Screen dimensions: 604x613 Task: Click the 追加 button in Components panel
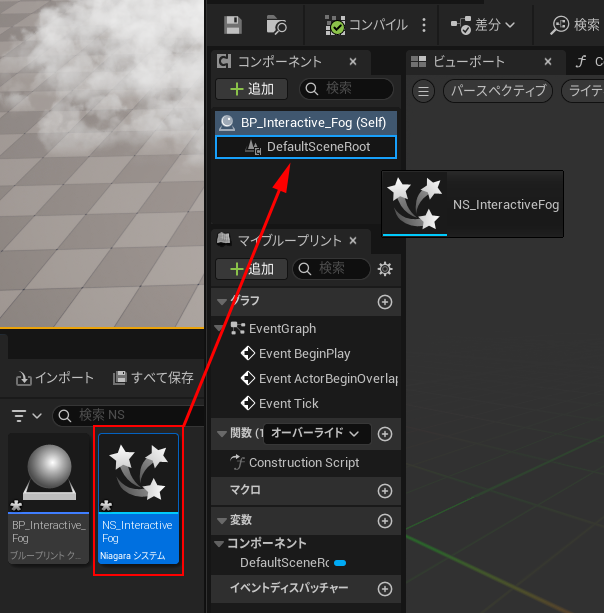tap(251, 89)
